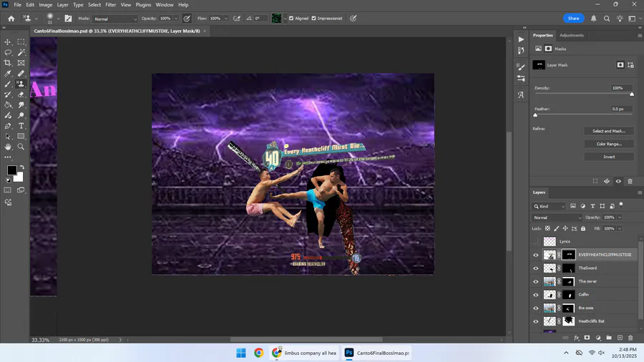Select the Crop tool

[x=8, y=63]
